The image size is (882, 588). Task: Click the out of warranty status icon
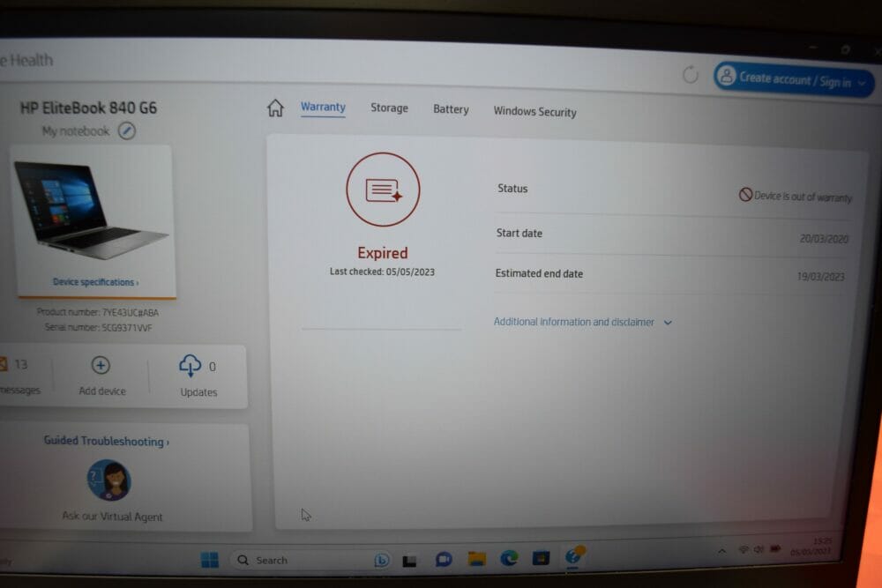[745, 195]
